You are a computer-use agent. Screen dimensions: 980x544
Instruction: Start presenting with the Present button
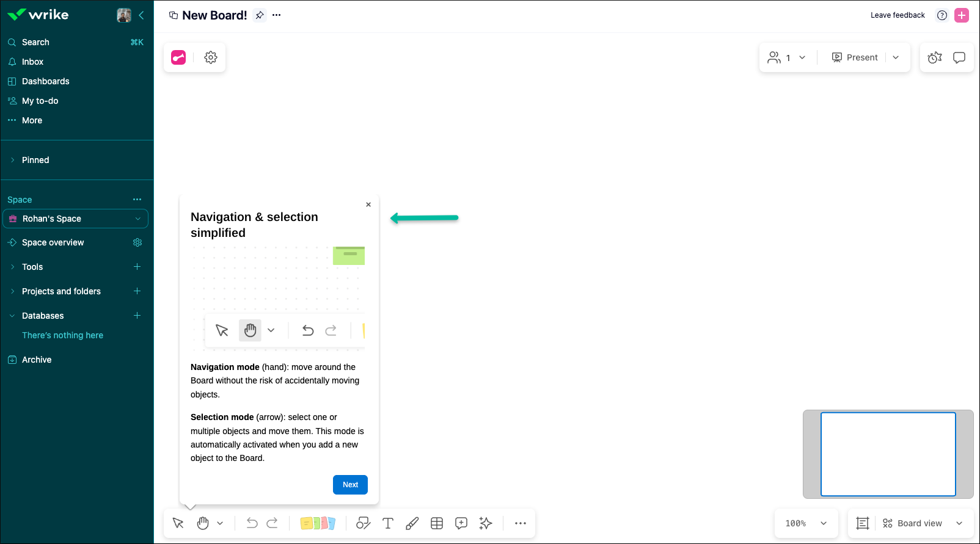tap(855, 57)
